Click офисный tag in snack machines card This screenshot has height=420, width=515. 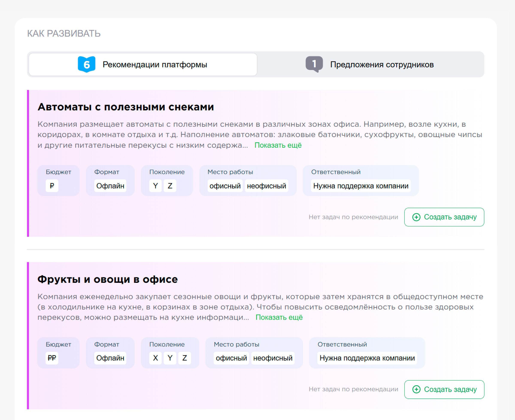[x=225, y=186]
